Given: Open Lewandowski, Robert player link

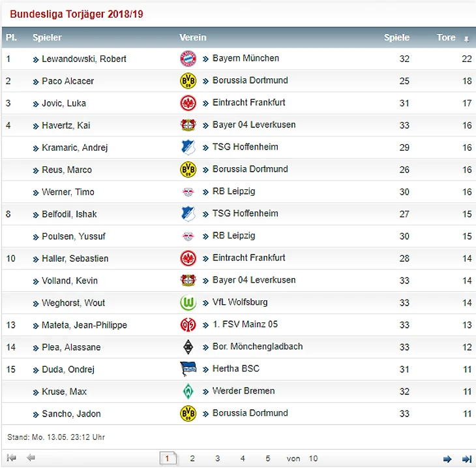Looking at the screenshot, I should pyautogui.click(x=83, y=59).
